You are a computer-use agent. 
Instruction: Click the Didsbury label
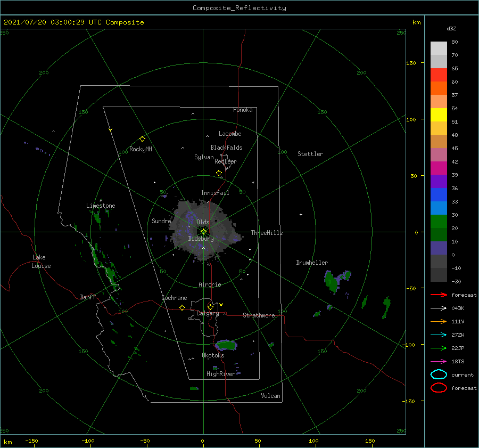click(x=201, y=239)
